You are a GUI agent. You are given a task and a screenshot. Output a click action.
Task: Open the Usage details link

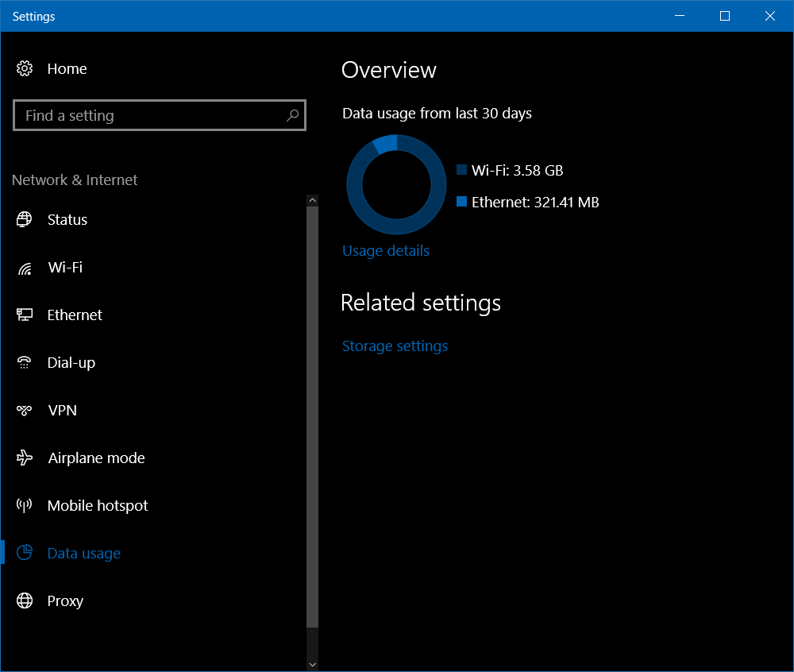pyautogui.click(x=386, y=251)
